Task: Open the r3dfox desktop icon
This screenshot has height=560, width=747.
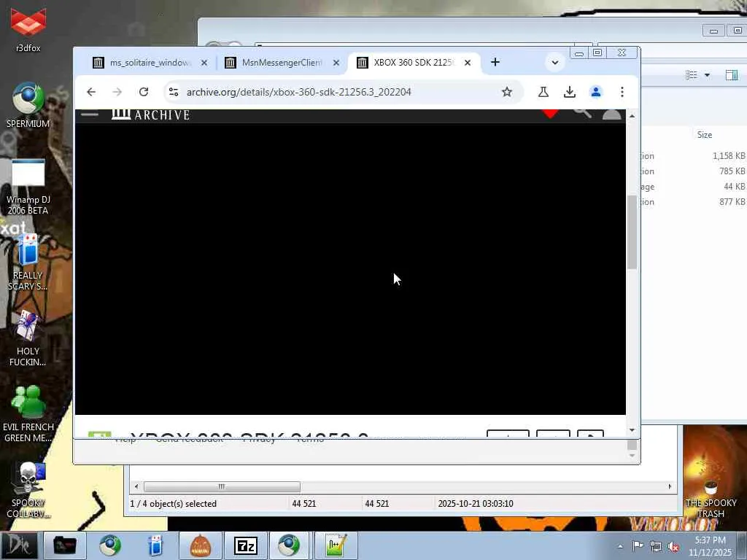Action: [28, 28]
